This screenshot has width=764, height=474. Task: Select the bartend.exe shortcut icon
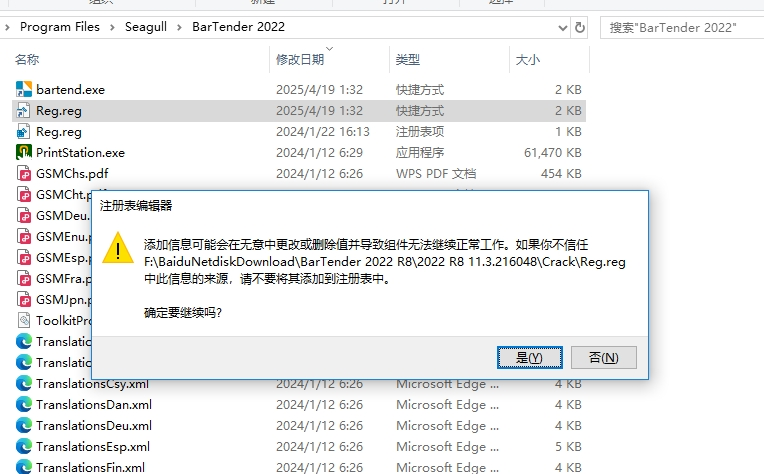(x=24, y=90)
